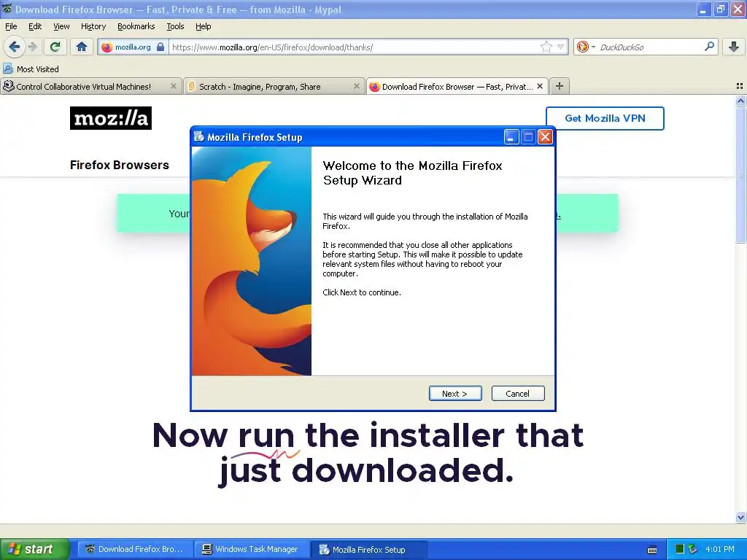The image size is (747, 560).
Task: Open the View menu
Action: tap(61, 26)
